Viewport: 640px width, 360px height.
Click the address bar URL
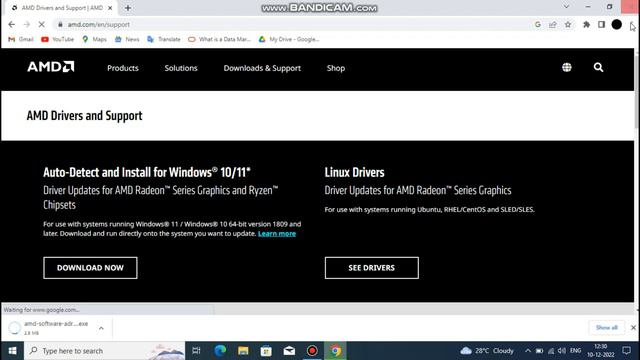(x=99, y=24)
